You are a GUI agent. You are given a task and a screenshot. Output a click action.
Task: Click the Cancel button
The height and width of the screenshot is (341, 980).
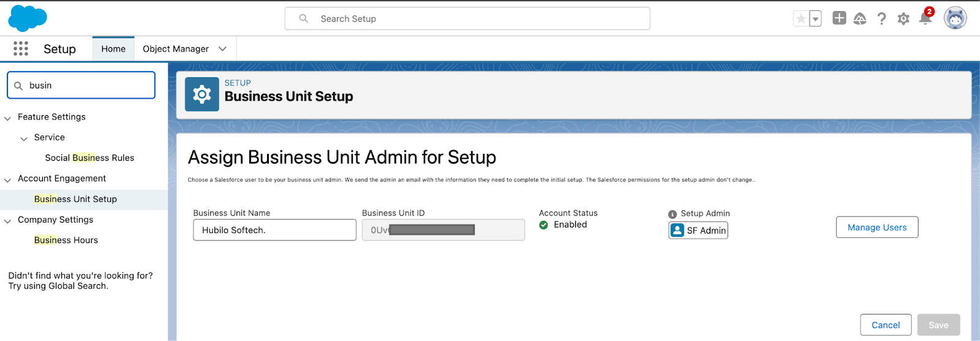(886, 325)
